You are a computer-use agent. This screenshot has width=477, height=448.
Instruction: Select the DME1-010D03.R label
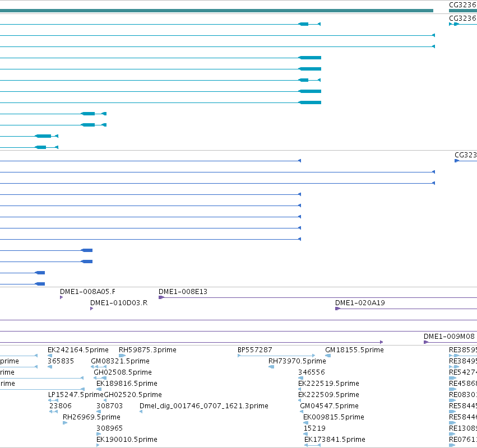pyautogui.click(x=119, y=303)
